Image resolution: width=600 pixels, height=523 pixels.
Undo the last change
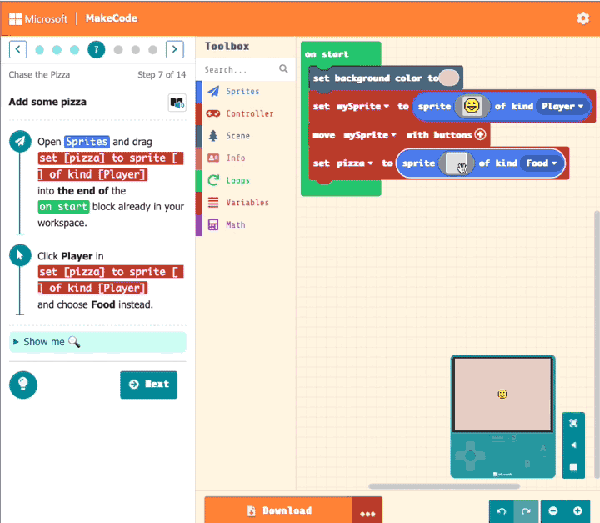[x=501, y=511]
